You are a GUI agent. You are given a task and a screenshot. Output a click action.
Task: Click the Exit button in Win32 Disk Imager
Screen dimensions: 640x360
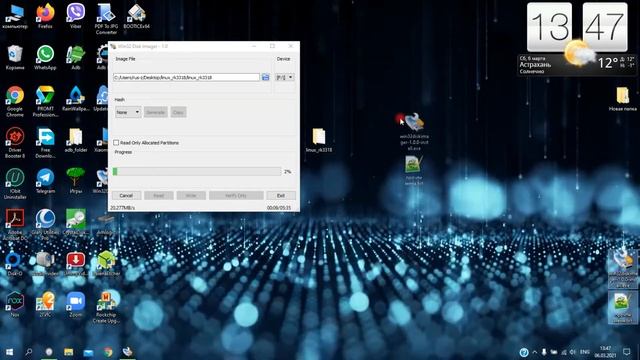click(x=281, y=196)
